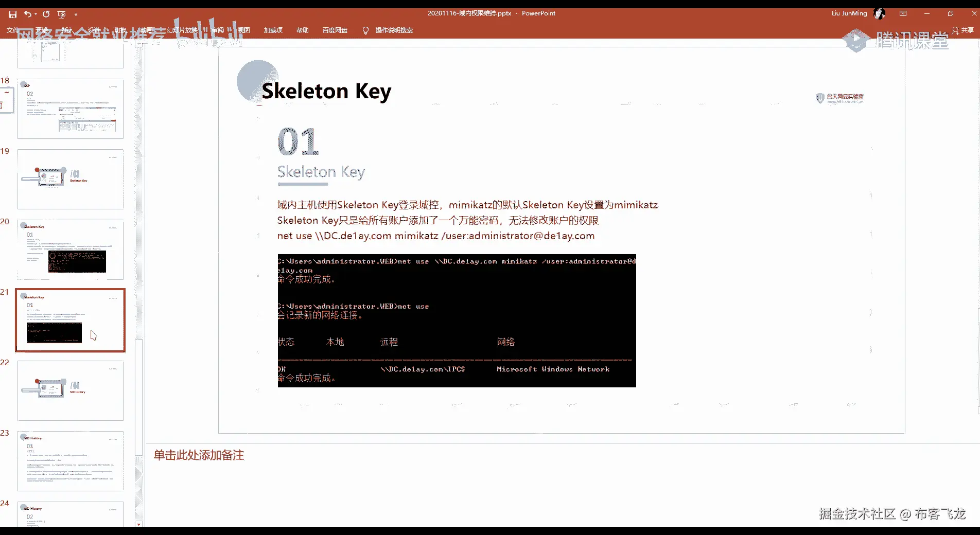Click the gray 'Skeleton Key' subtitle text
Image resolution: width=980 pixels, height=535 pixels.
321,172
